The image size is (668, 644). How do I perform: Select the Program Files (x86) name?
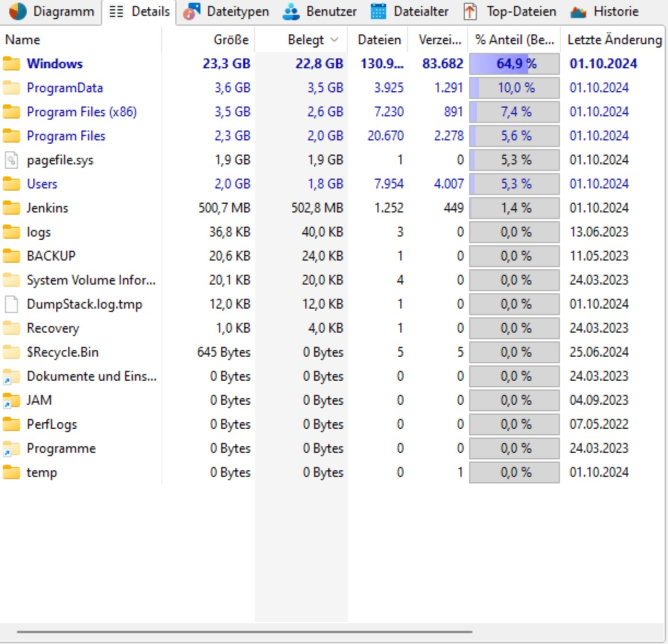81,112
